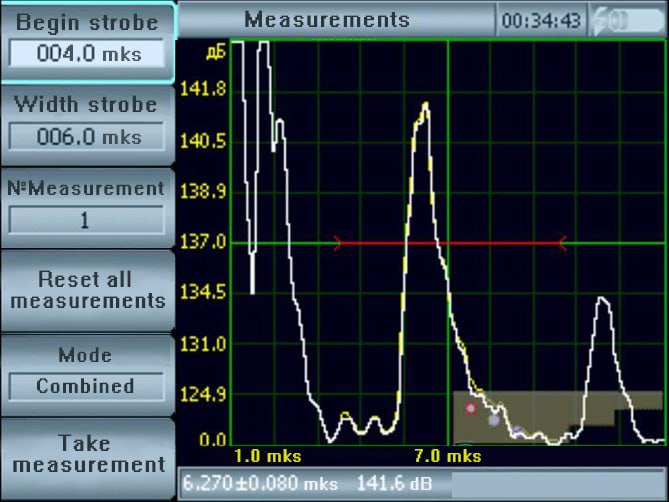The height and width of the screenshot is (502, 669).
Task: Open the Mode selector showing Combined
Action: 86,386
